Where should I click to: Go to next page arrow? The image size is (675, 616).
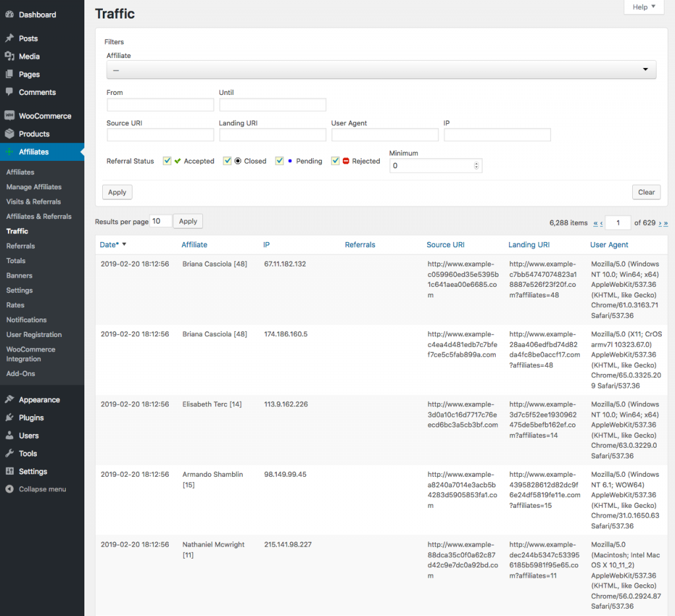point(660,223)
